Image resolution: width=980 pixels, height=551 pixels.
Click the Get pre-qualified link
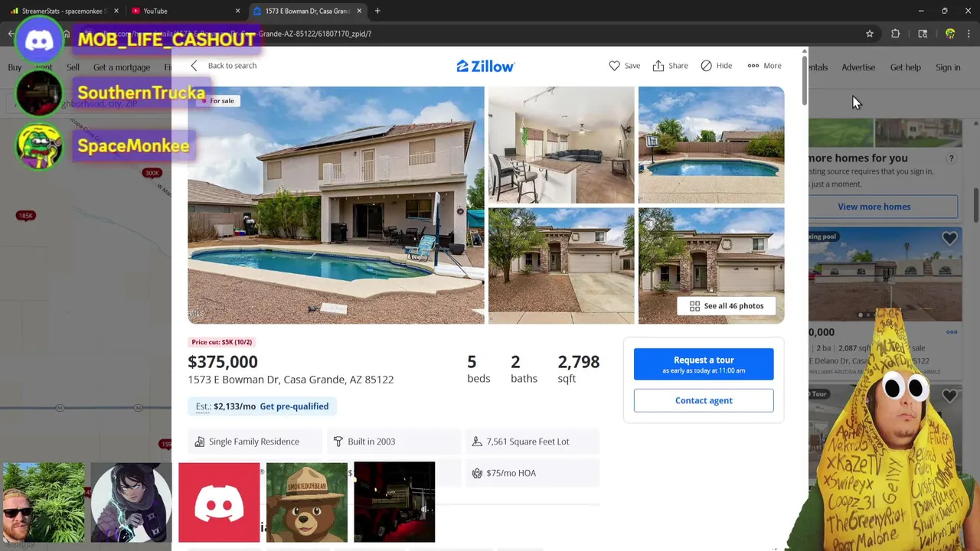point(294,406)
